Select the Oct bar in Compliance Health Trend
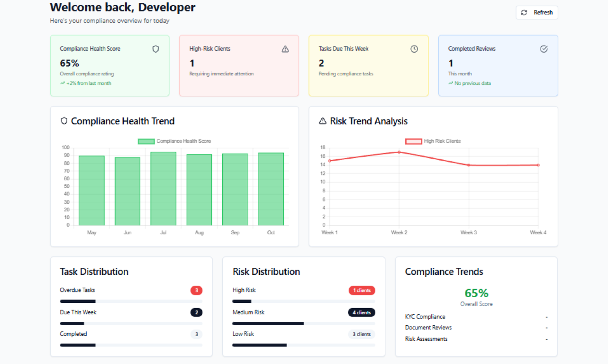 [271, 189]
